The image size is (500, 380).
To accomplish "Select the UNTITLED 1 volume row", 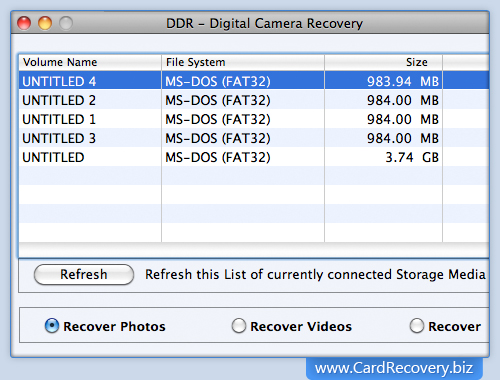I will [254, 119].
